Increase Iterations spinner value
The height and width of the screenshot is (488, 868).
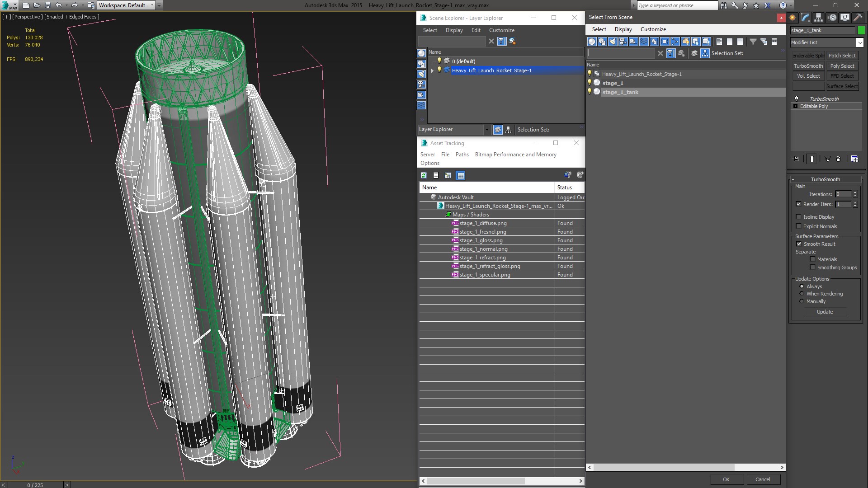click(x=855, y=192)
